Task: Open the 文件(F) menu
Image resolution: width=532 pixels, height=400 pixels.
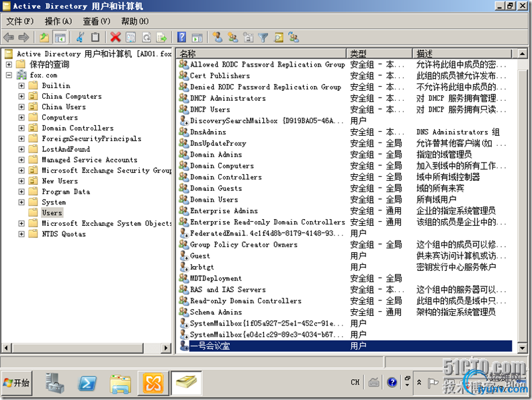Action: coord(19,22)
